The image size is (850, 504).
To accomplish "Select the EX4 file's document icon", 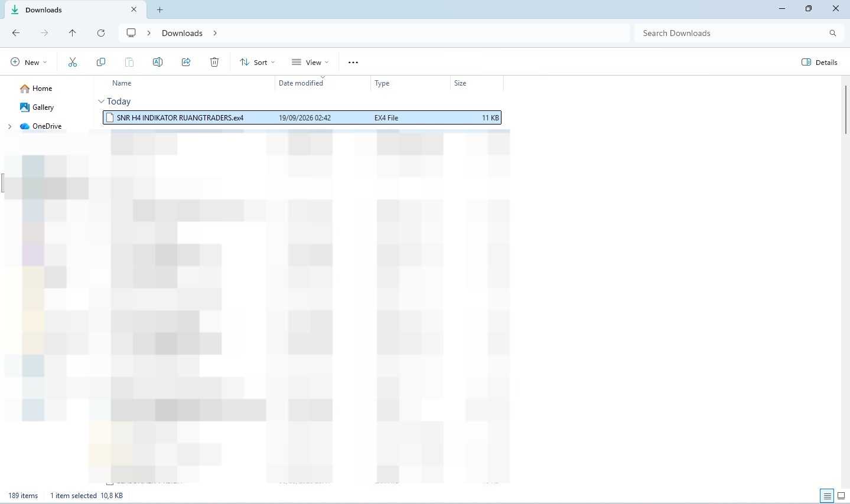I will pyautogui.click(x=110, y=117).
